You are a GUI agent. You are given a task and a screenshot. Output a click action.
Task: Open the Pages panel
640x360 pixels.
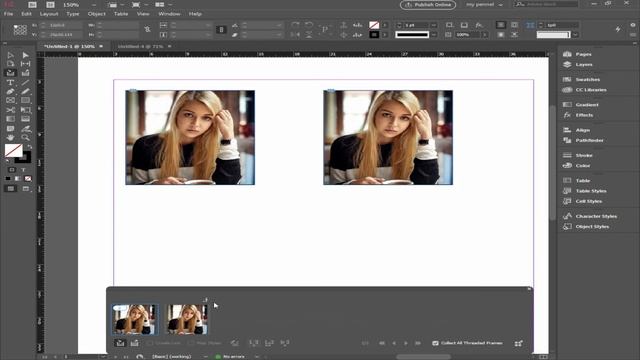(x=584, y=54)
